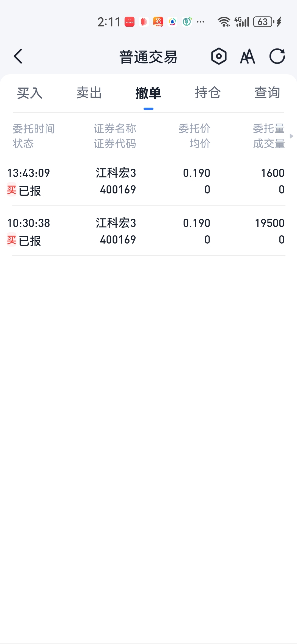Tap the 委托时间 column header
297x644 pixels.
pos(34,129)
